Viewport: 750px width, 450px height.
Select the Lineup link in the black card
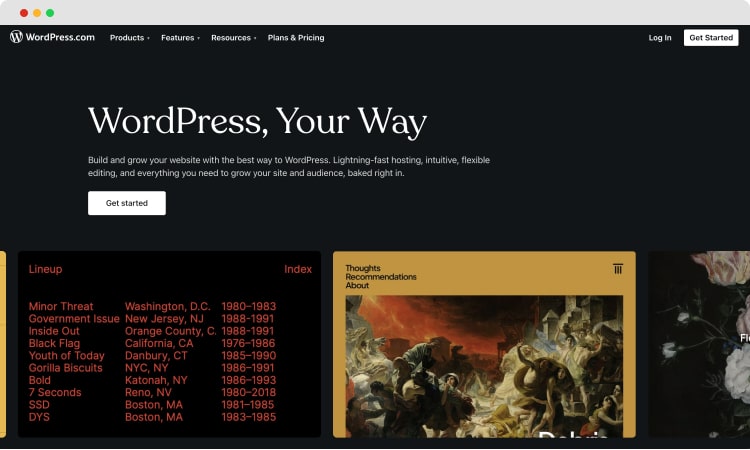(45, 269)
